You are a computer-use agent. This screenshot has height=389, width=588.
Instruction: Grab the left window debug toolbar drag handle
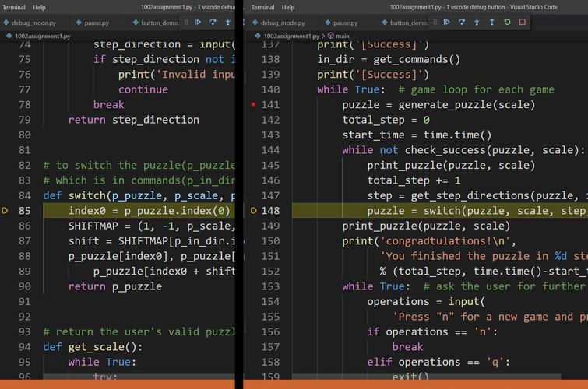[186, 22]
